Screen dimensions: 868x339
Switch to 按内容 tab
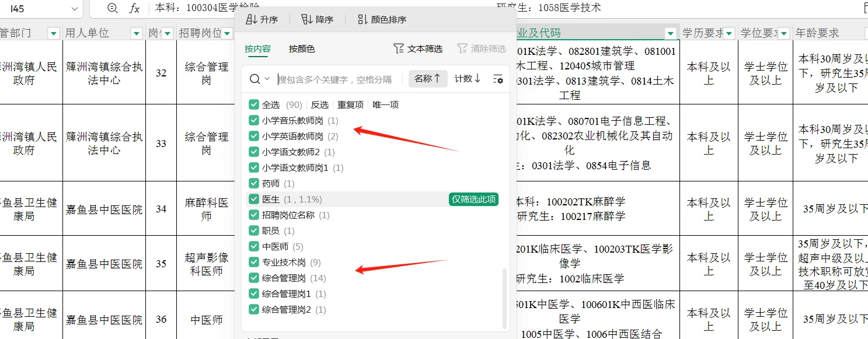pos(257,49)
